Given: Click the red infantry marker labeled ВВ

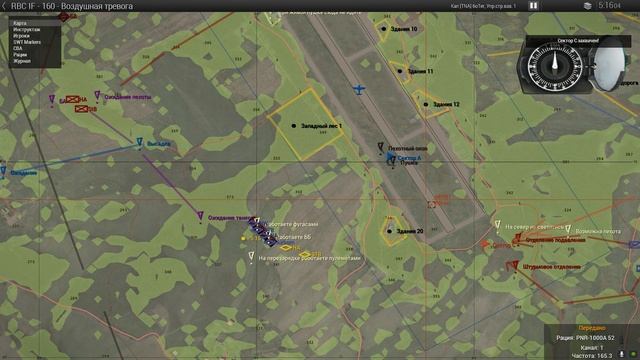Looking at the screenshot, I should point(82,109).
